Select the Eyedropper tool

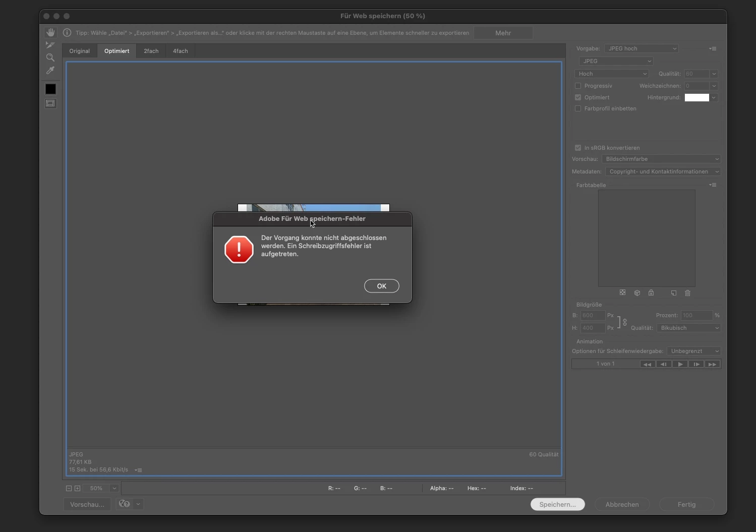coord(50,71)
